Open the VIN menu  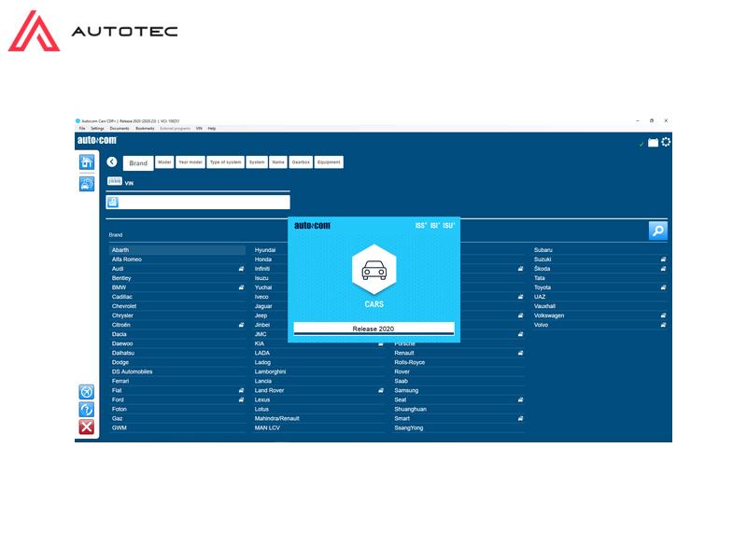(199, 129)
